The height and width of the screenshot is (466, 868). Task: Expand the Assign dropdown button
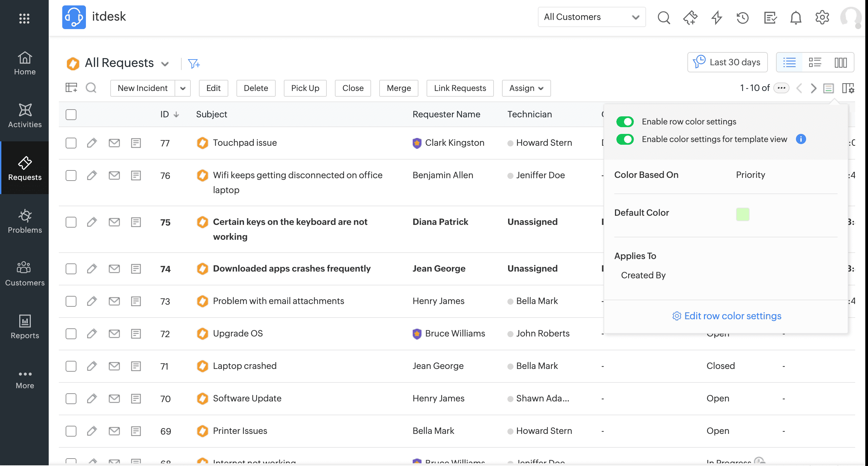tap(526, 88)
